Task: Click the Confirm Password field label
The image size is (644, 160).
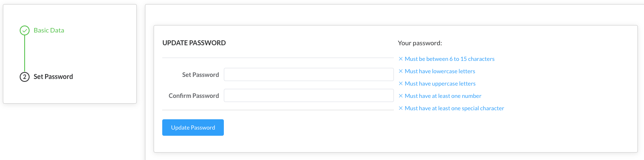Action: point(194,95)
